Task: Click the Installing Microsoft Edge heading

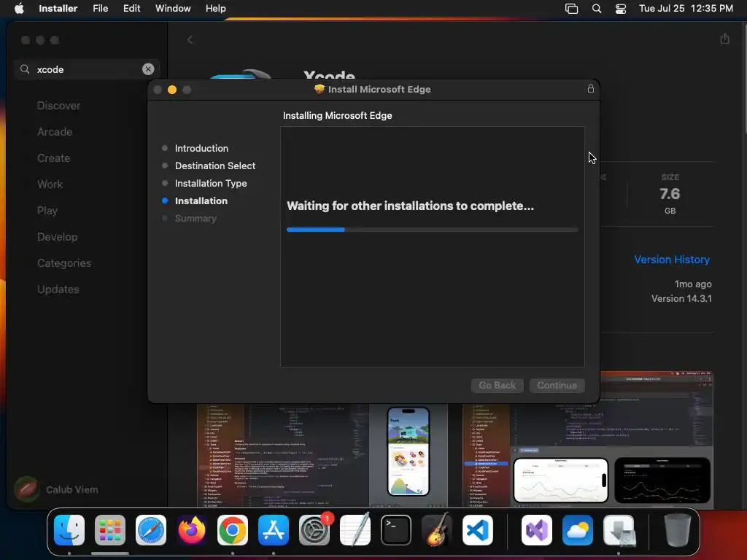Action: tap(337, 116)
